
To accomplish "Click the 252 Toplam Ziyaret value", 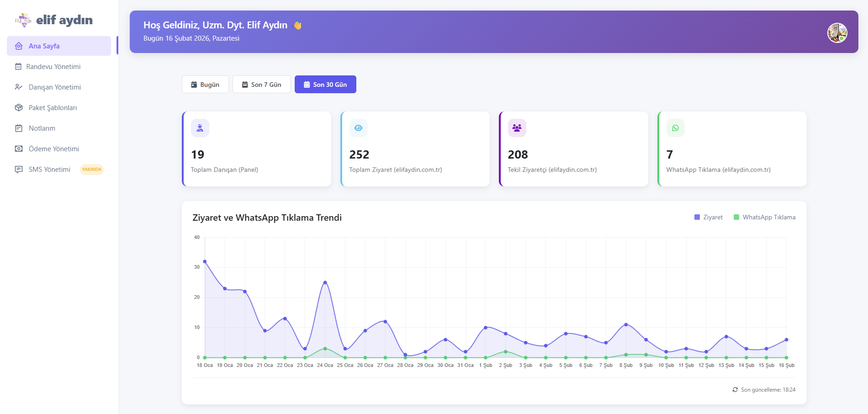I will pyautogui.click(x=359, y=155).
